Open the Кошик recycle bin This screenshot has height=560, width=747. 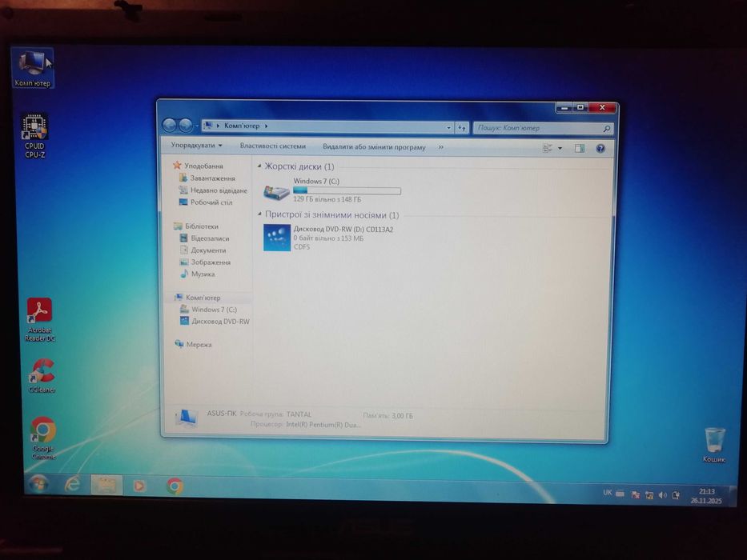click(714, 445)
